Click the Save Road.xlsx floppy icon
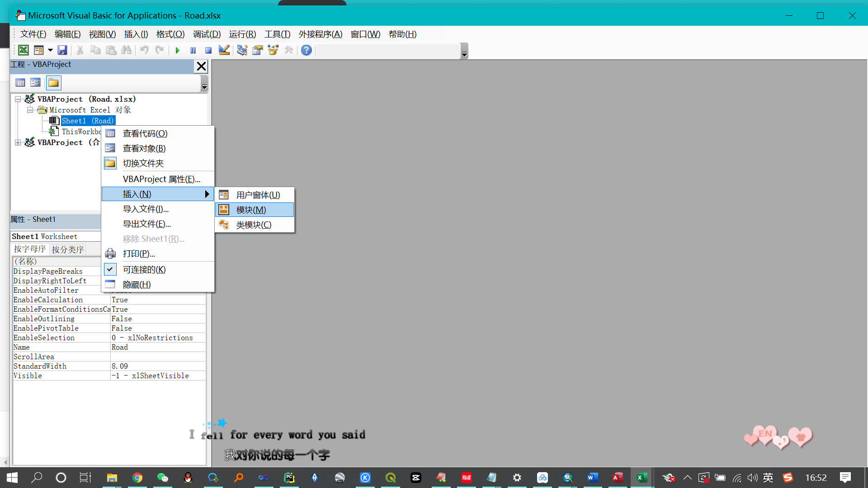The width and height of the screenshot is (868, 488). (62, 50)
